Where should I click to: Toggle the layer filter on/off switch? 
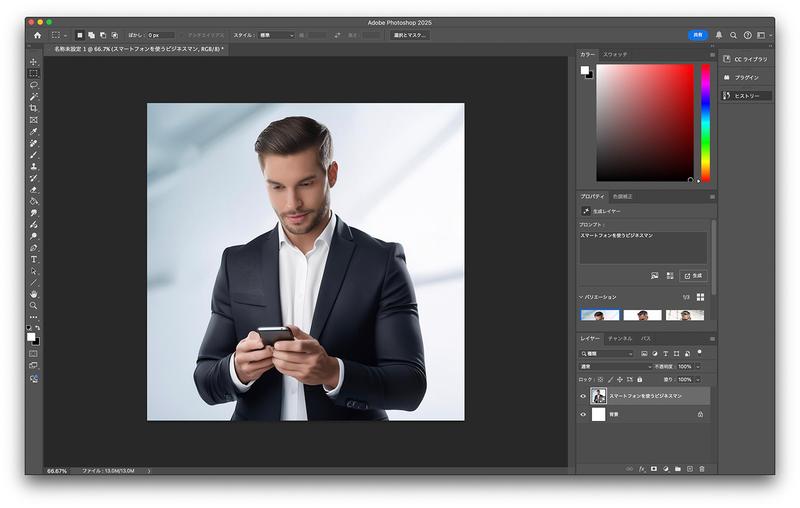[x=700, y=352]
